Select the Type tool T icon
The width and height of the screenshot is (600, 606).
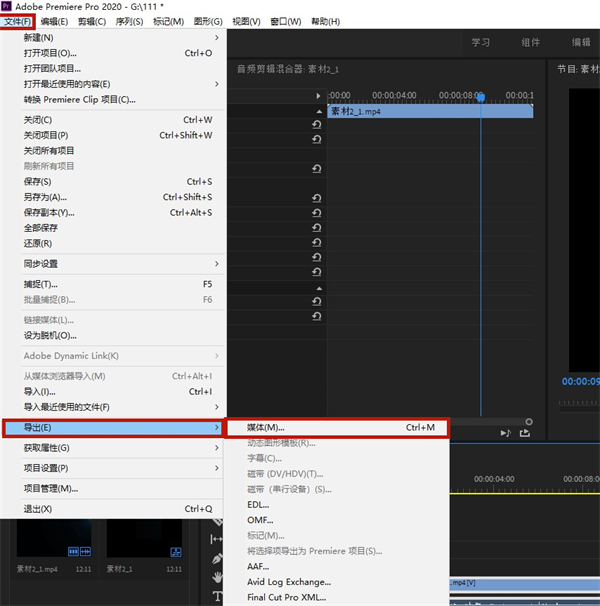point(217,596)
